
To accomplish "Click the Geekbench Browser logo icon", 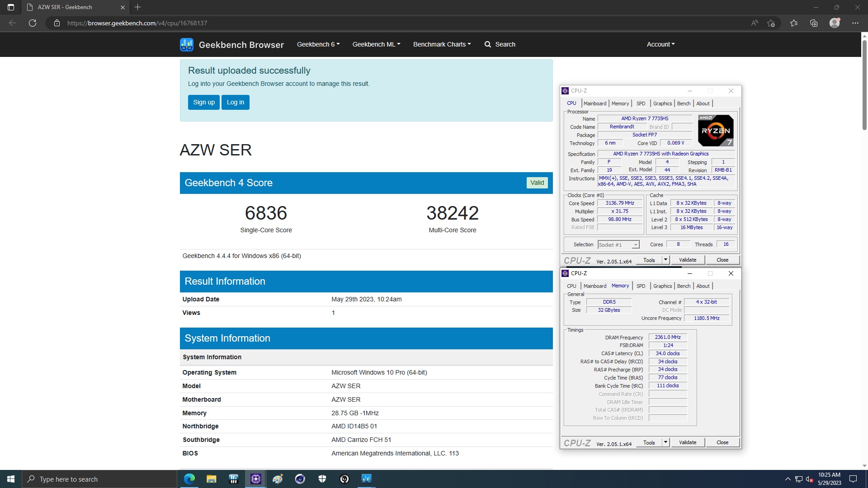I will click(187, 44).
